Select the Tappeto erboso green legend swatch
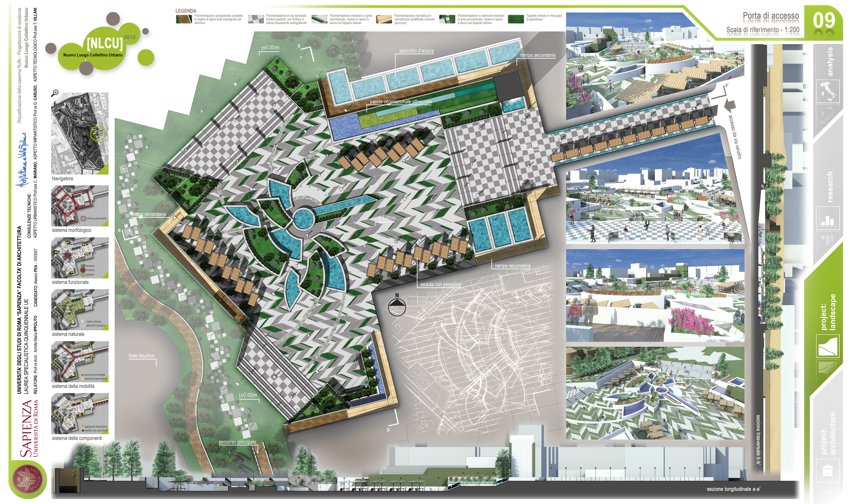This screenshot has height=504, width=849. (516, 19)
